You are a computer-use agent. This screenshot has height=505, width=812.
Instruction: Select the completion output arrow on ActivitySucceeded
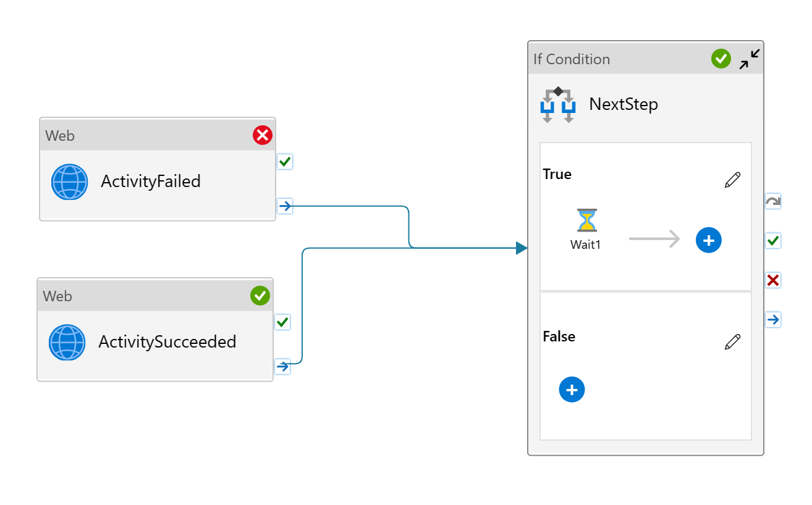point(282,366)
